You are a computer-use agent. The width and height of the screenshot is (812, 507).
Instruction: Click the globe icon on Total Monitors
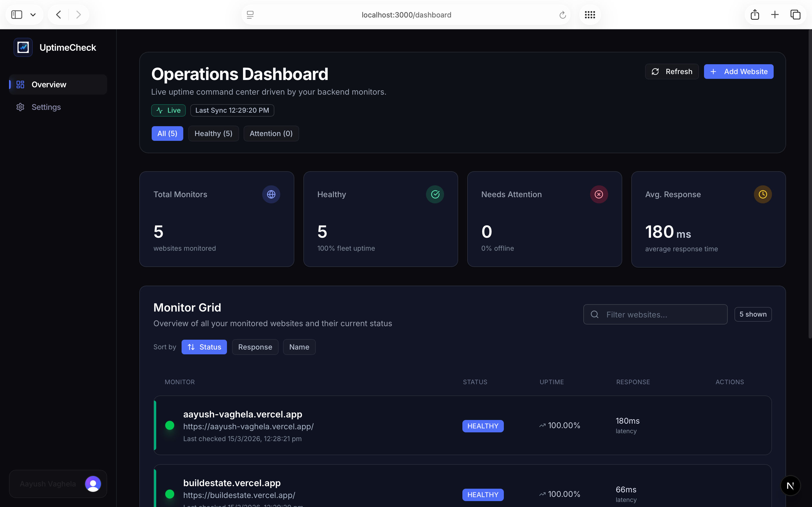pyautogui.click(x=271, y=194)
